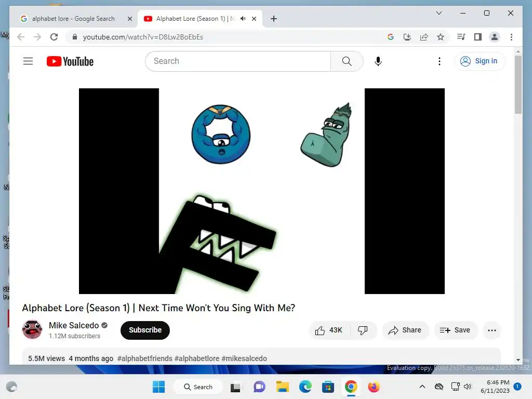Show hidden system tray icons
Viewport: 532px width, 399px height.
coord(422,387)
